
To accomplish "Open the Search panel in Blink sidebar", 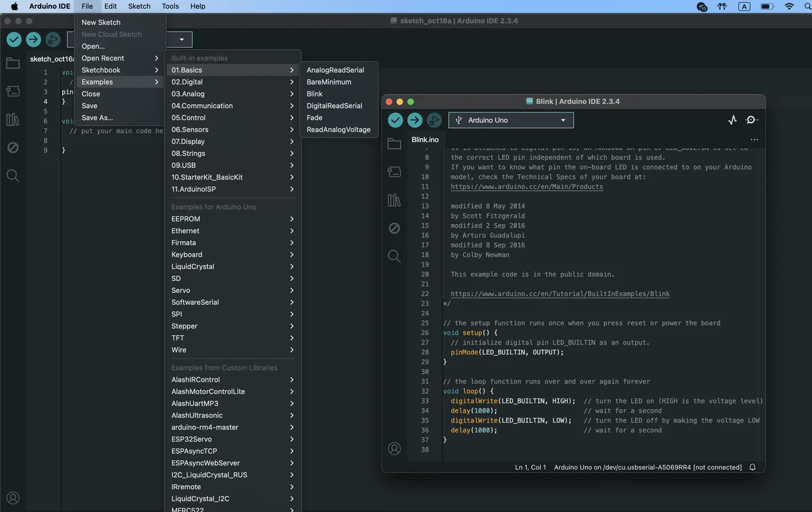I will tap(394, 256).
